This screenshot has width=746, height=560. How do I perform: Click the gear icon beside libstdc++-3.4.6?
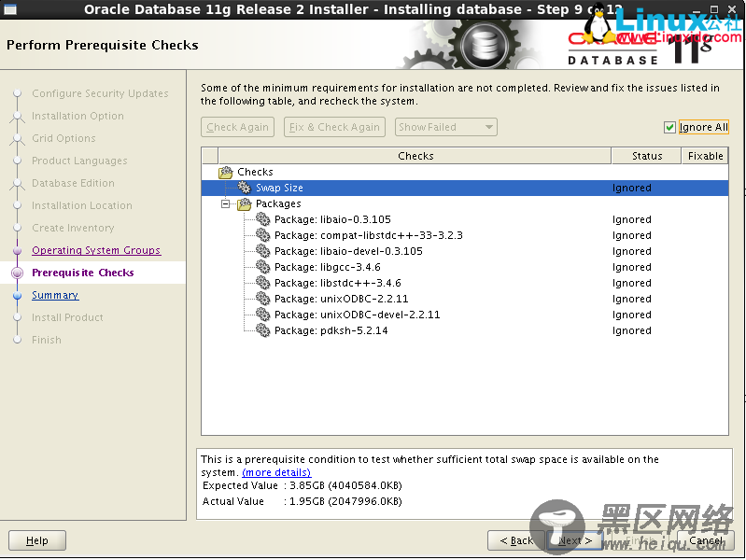pyautogui.click(x=262, y=283)
